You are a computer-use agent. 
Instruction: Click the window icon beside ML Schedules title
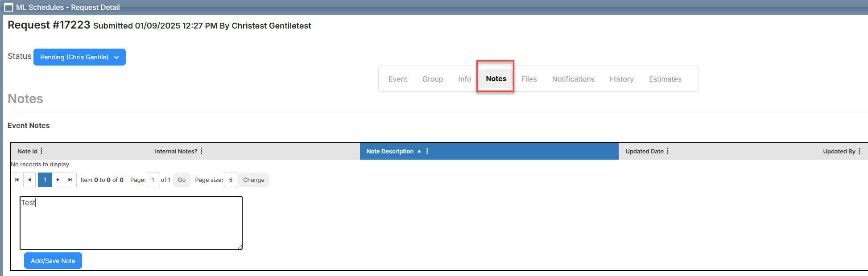pyautogui.click(x=8, y=7)
